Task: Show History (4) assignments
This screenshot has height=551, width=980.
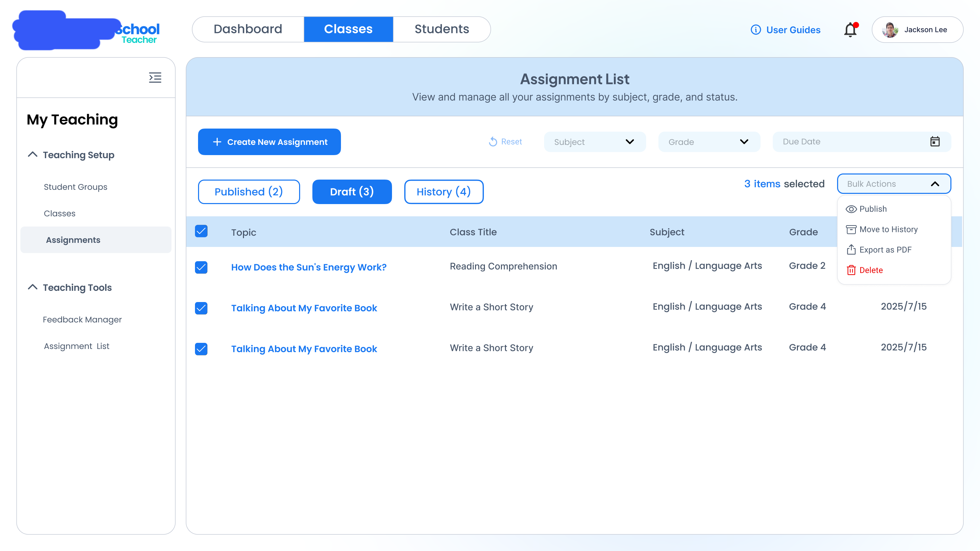Action: pyautogui.click(x=444, y=191)
